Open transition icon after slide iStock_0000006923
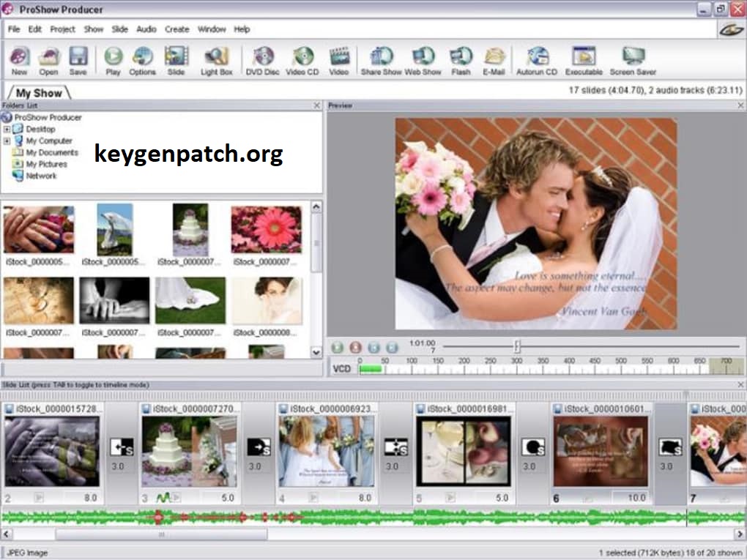Image resolution: width=747 pixels, height=560 pixels. pyautogui.click(x=396, y=447)
